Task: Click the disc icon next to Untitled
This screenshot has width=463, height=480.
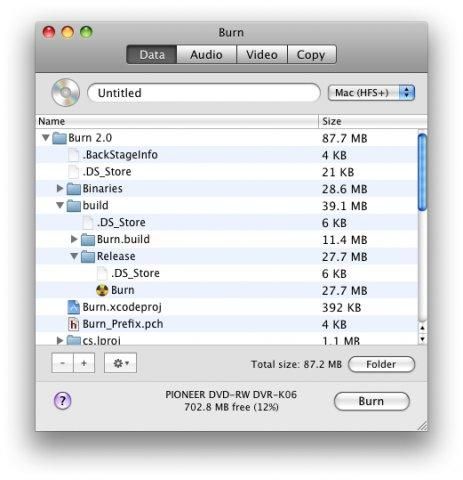Action: pos(65,92)
